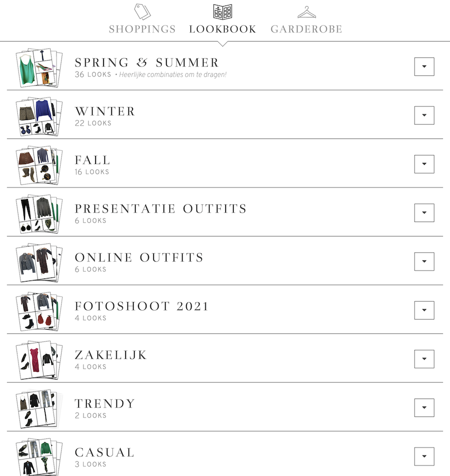
Task: Click the price tag icon above Shoppings
Action: click(x=141, y=11)
